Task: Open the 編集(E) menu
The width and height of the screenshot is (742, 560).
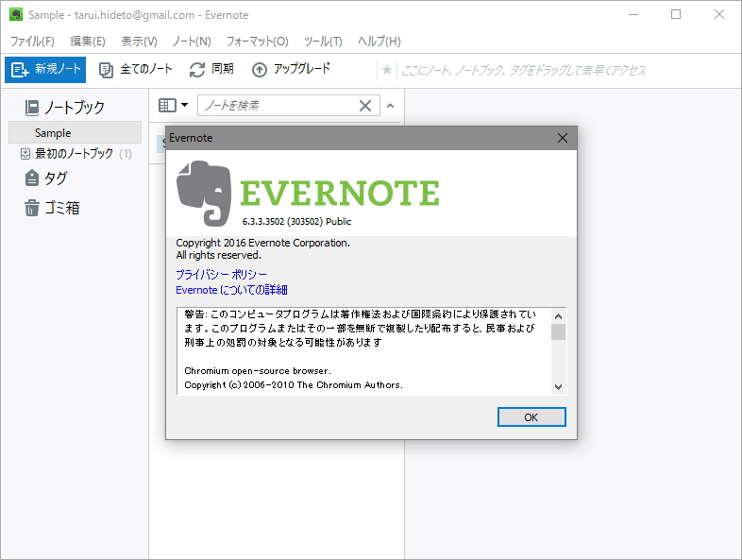Action: pyautogui.click(x=88, y=42)
